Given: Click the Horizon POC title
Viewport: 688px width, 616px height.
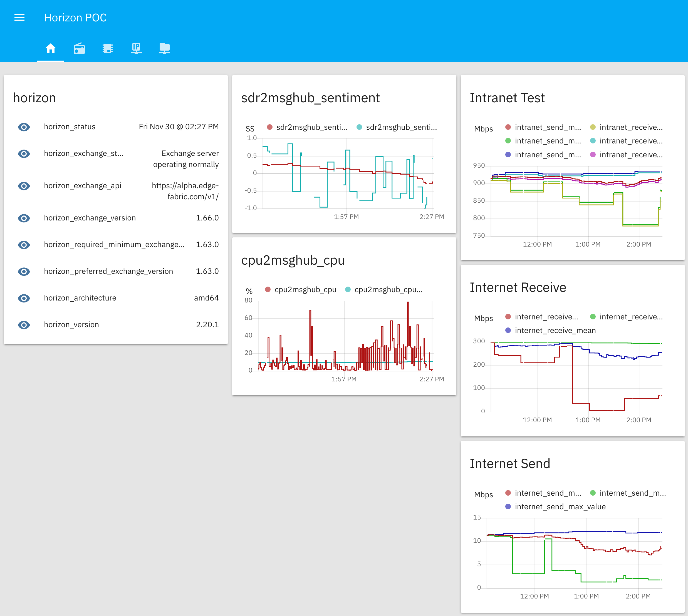Looking at the screenshot, I should 75,18.
